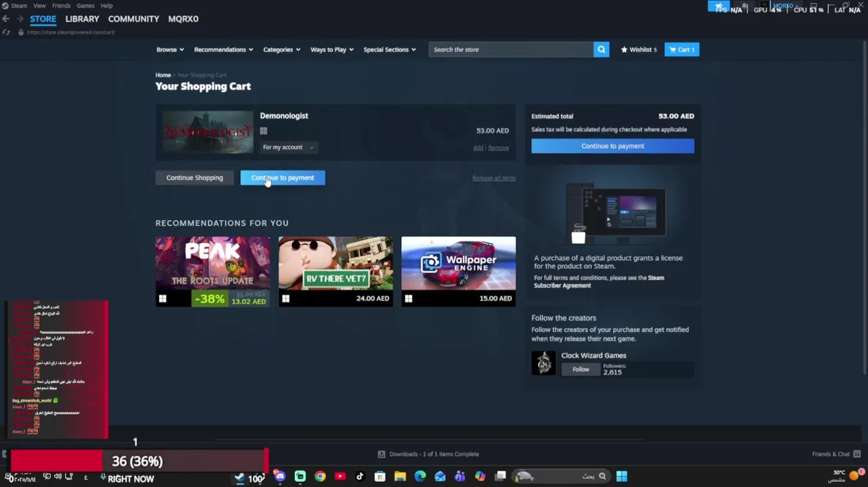Open the Demonologist cart thumbnail
This screenshot has height=487, width=868.
pyautogui.click(x=207, y=133)
